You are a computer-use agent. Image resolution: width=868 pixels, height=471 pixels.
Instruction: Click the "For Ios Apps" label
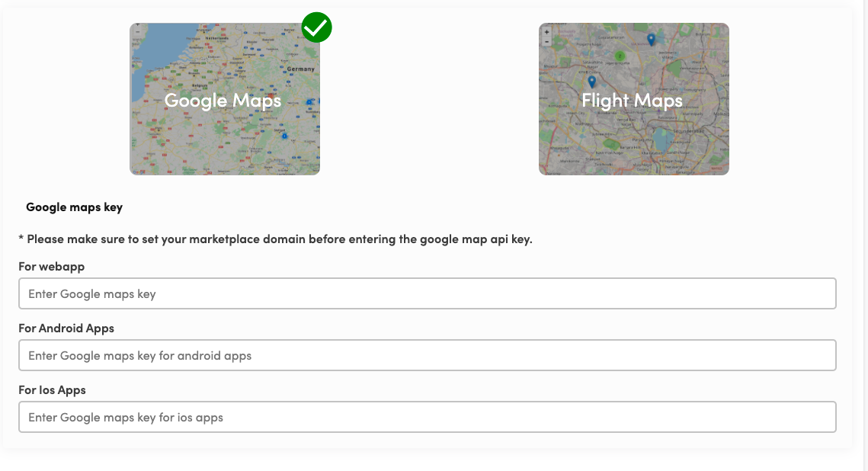tap(52, 390)
